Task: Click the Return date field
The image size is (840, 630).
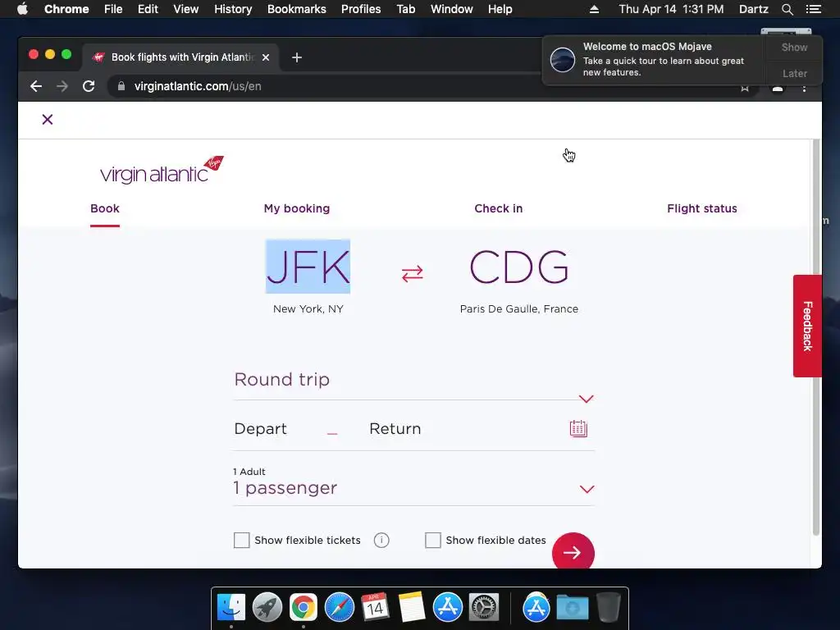Action: pyautogui.click(x=395, y=428)
